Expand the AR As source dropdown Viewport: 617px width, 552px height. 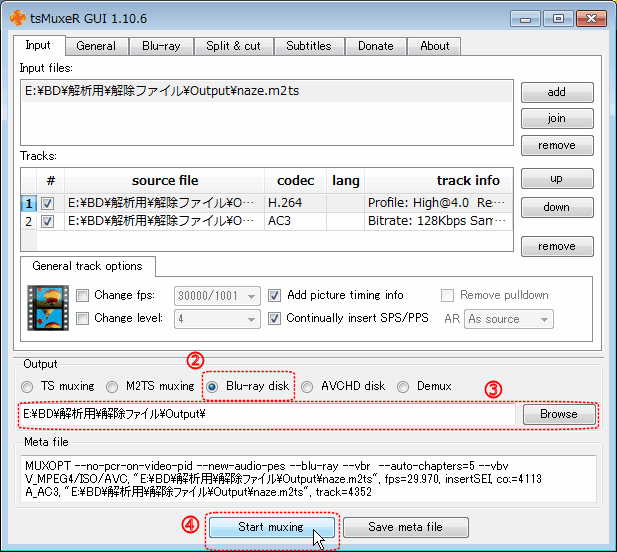pos(509,319)
